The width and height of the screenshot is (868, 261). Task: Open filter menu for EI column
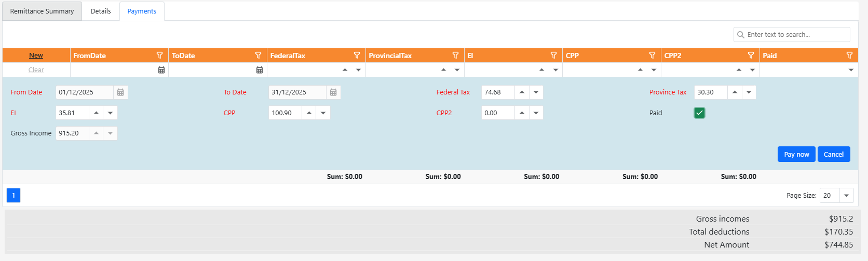point(553,55)
